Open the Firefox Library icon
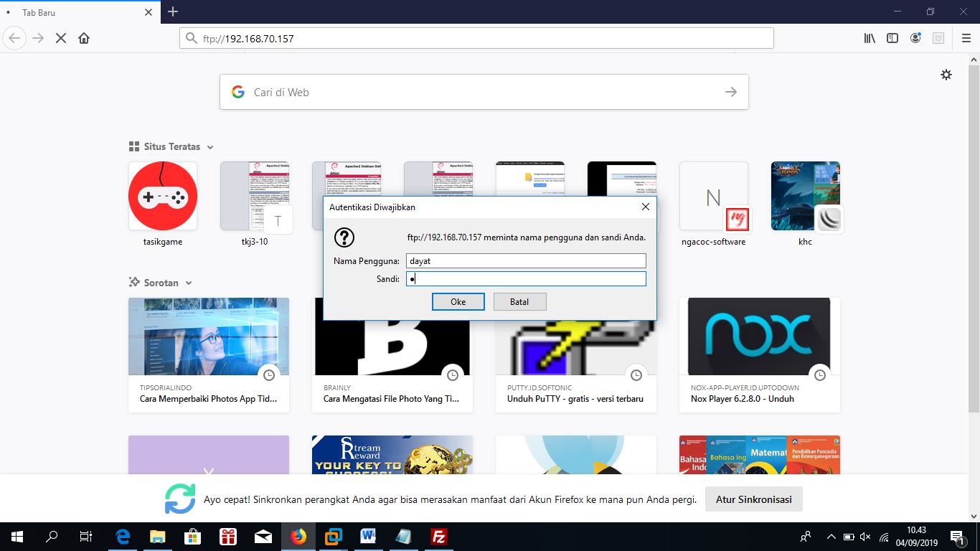The image size is (980, 551). pos(869,38)
